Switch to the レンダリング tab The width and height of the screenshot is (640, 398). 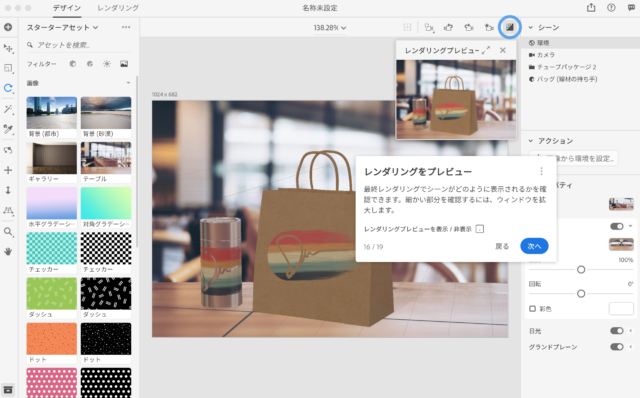[118, 8]
